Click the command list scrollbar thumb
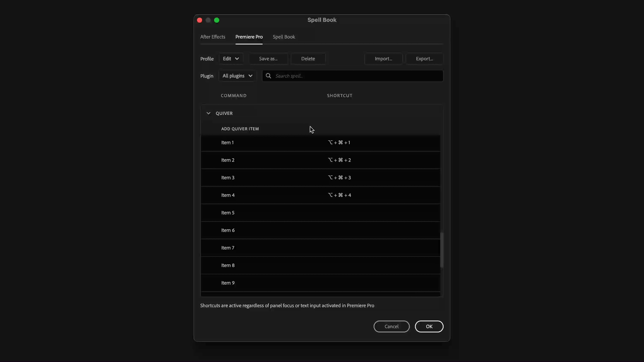Image resolution: width=644 pixels, height=362 pixels. coord(442,250)
